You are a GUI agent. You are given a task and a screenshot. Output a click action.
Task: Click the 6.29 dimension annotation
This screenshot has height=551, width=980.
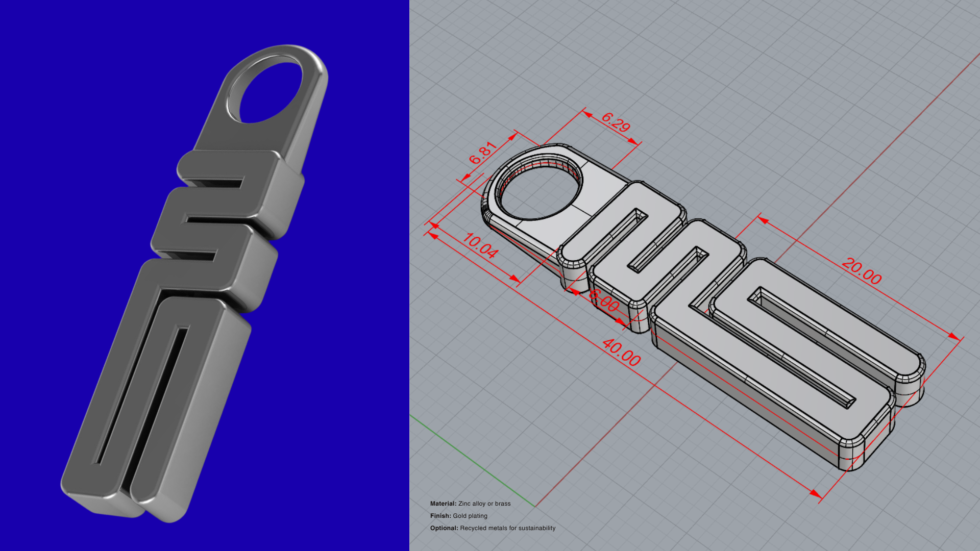(x=616, y=122)
